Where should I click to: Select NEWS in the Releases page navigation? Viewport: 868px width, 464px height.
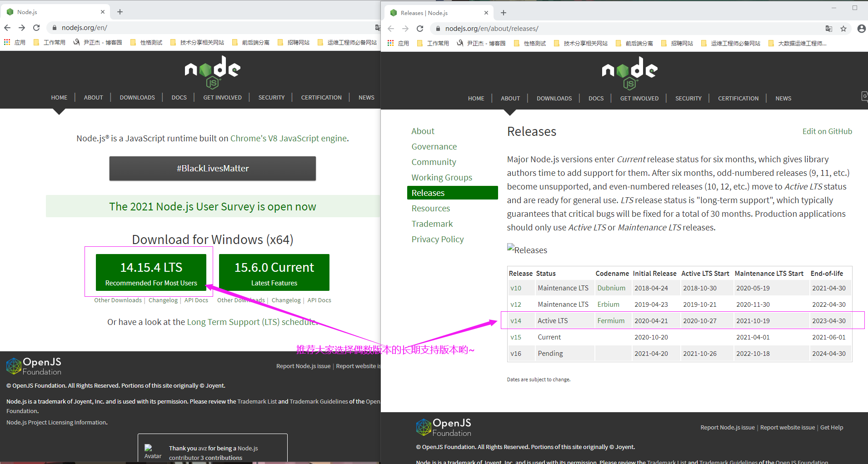pos(783,99)
